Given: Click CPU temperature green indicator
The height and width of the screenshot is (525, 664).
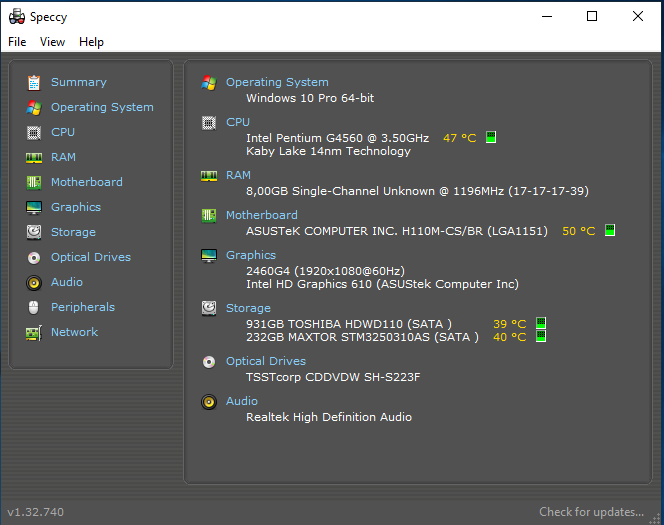Looking at the screenshot, I should 491,137.
